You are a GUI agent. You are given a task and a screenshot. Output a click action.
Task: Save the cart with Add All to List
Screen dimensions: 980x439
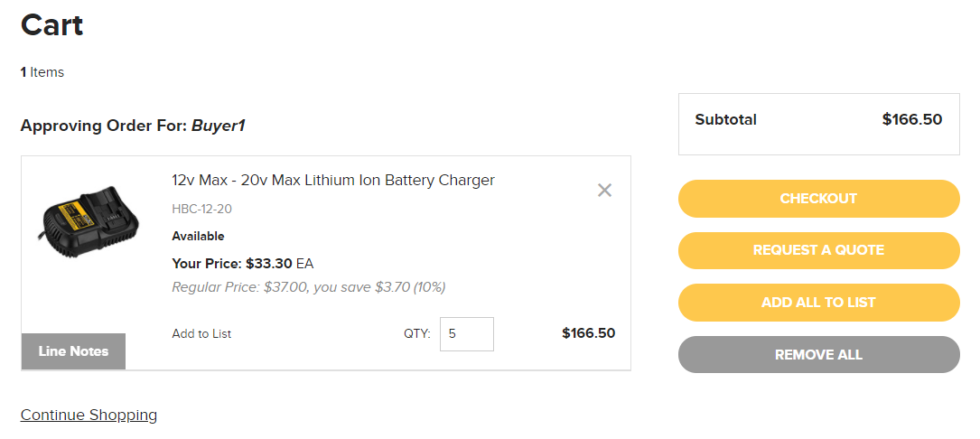click(x=818, y=303)
